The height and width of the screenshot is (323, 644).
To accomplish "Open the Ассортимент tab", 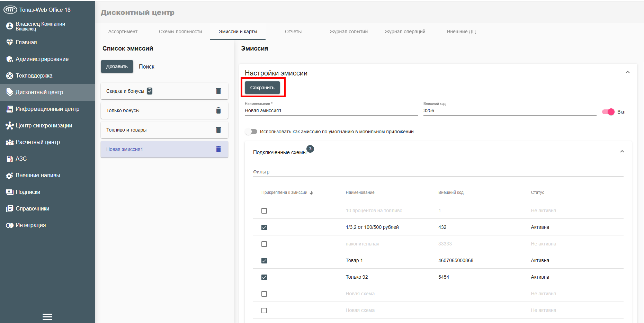I will 123,32.
